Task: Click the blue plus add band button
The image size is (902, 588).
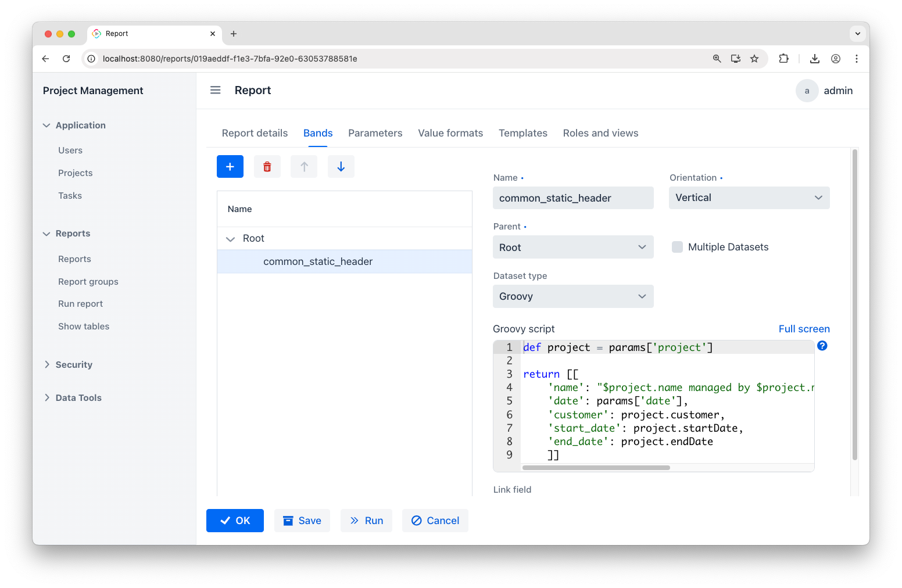Action: [x=230, y=167]
